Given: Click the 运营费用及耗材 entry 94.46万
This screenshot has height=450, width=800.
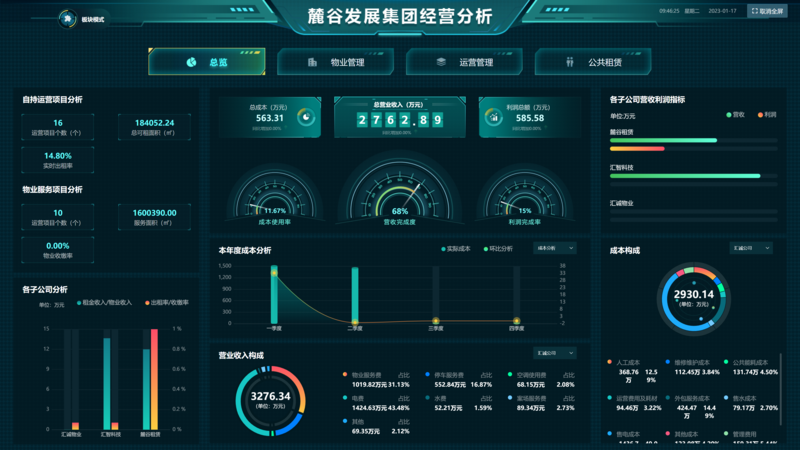Looking at the screenshot, I should (x=635, y=403).
